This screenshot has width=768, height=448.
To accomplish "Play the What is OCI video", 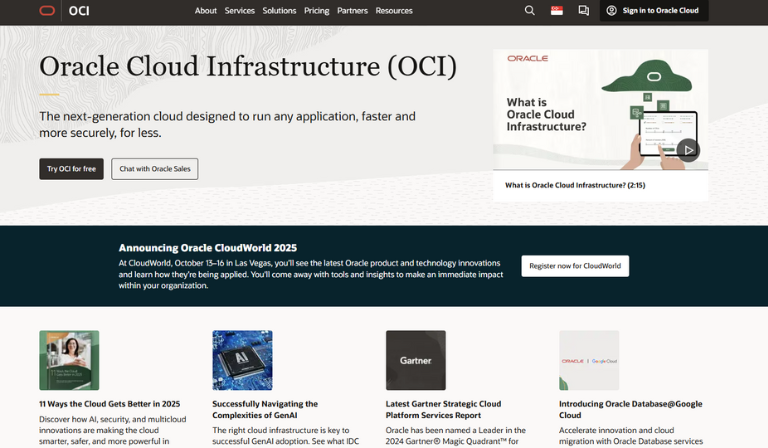I will pos(688,150).
